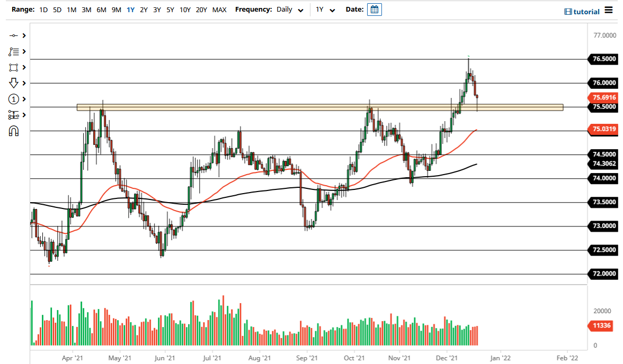The width and height of the screenshot is (623, 364).
Task: Select the measurement ruler tool
Action: coord(14,115)
